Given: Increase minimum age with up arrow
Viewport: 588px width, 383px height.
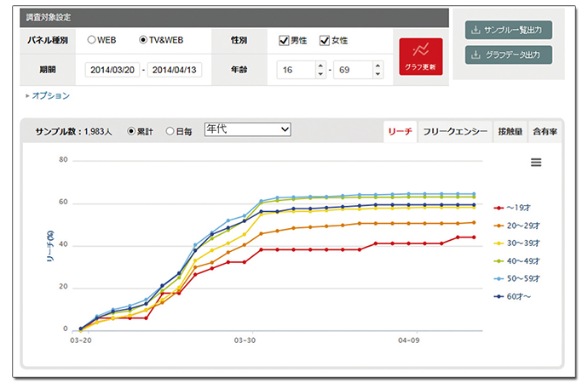Looking at the screenshot, I should (x=320, y=66).
